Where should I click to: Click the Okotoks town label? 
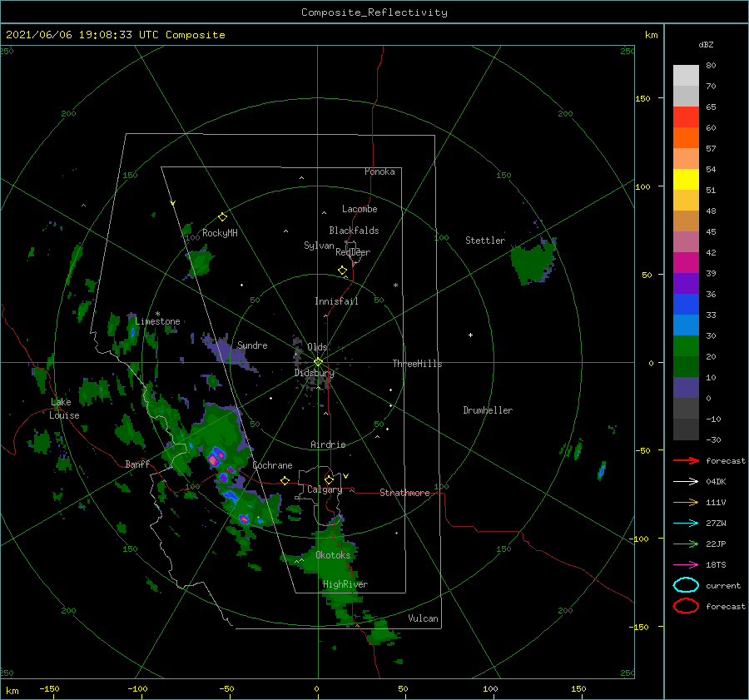tap(333, 554)
